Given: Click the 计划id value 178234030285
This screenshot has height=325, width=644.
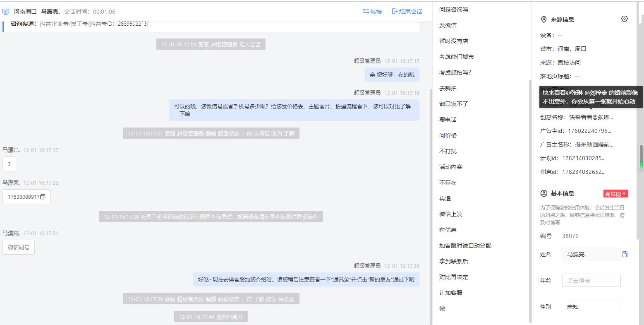Looking at the screenshot, I should click(584, 158).
